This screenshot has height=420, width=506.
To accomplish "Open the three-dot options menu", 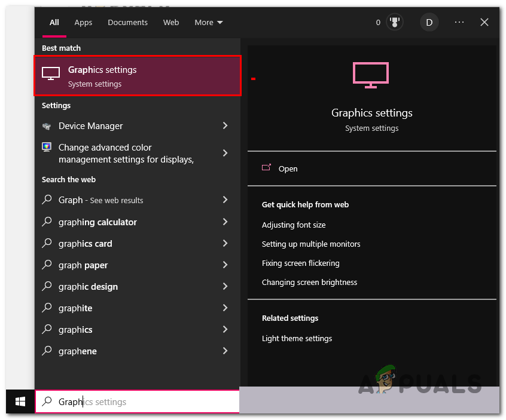I will [459, 23].
